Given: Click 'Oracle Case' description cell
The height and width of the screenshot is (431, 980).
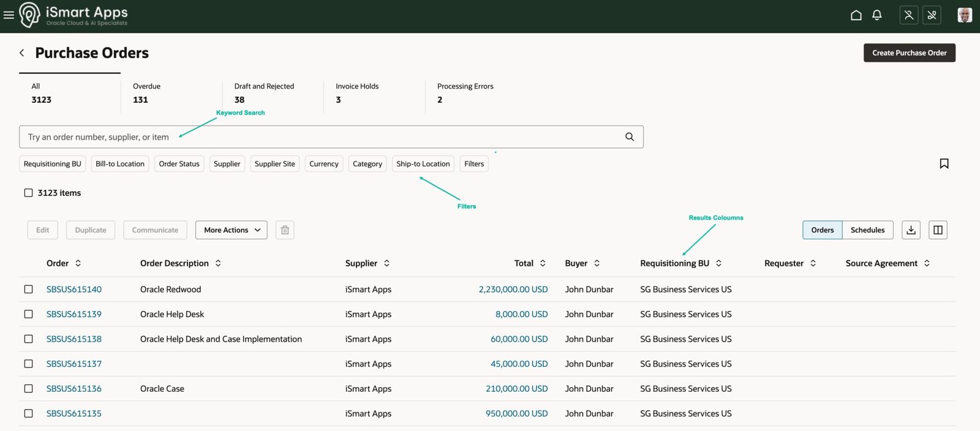Looking at the screenshot, I should click(x=162, y=388).
